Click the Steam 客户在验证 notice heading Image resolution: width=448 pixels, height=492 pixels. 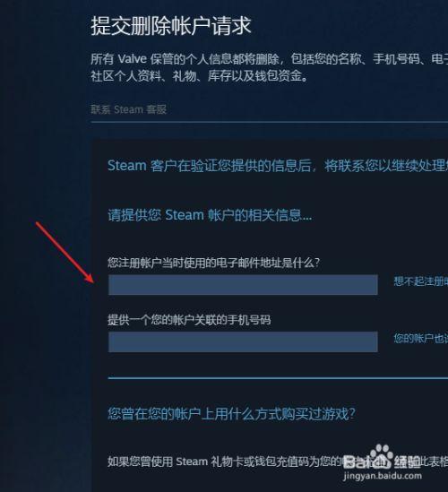click(278, 166)
